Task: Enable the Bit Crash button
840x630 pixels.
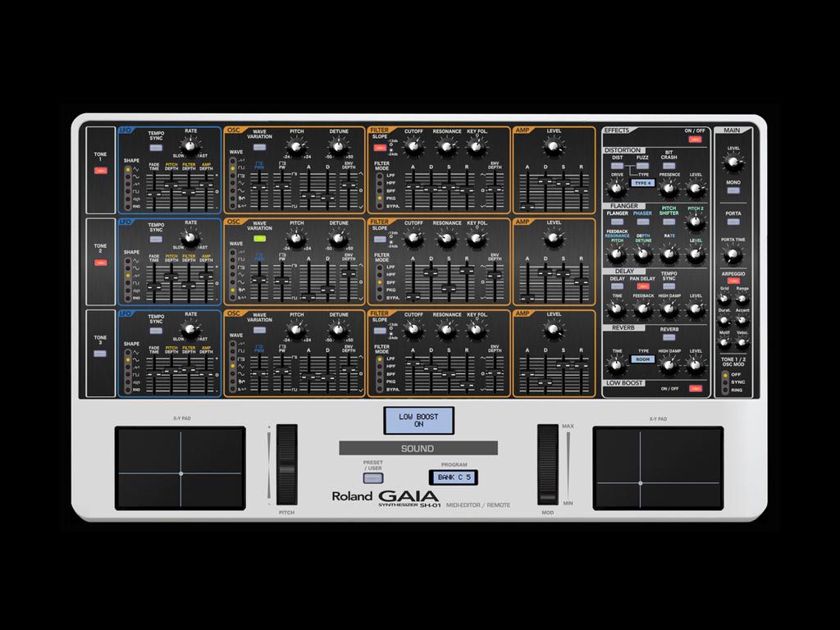Action: point(669,166)
